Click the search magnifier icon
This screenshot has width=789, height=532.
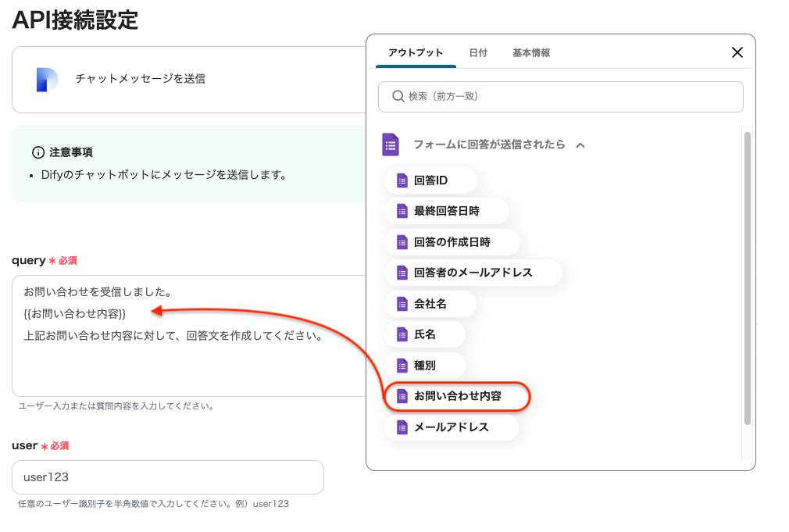tap(397, 96)
